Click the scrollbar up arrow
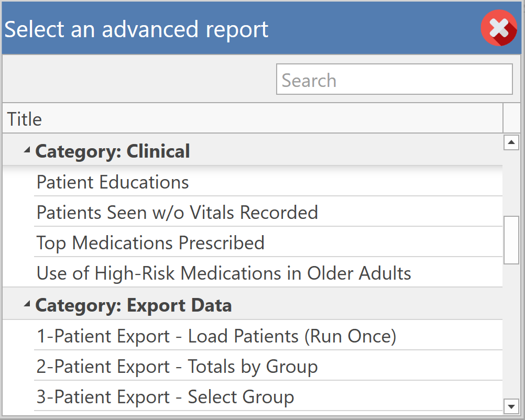525x420 pixels. tap(511, 142)
